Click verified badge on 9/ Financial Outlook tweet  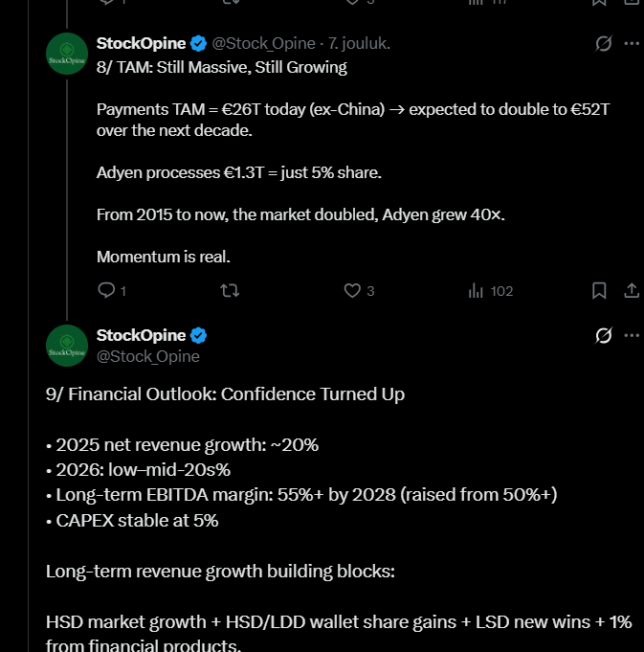click(199, 335)
